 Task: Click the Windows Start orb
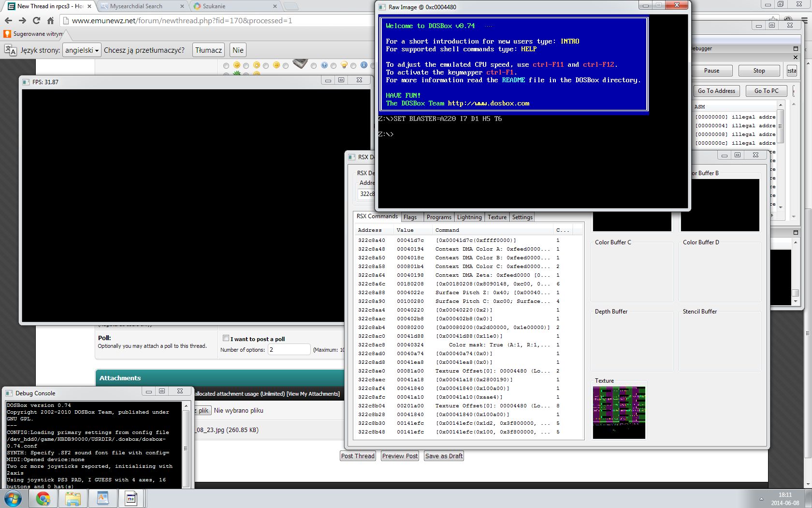(13, 498)
